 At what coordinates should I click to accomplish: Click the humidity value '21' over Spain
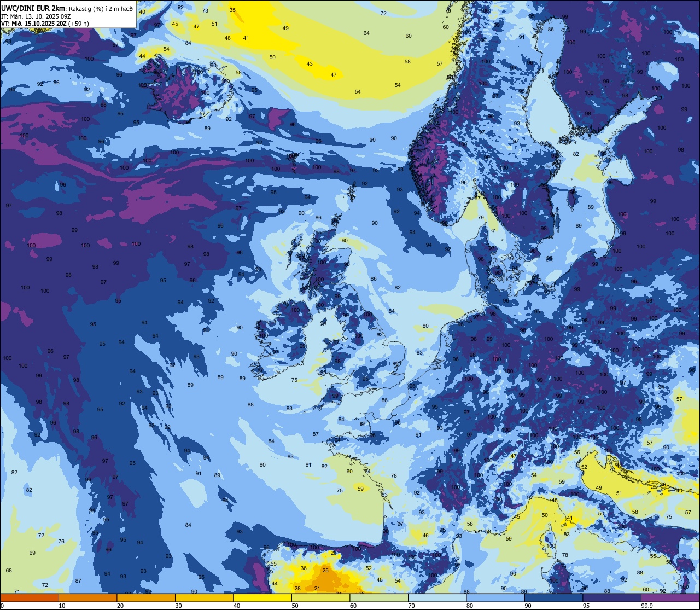coord(317,589)
